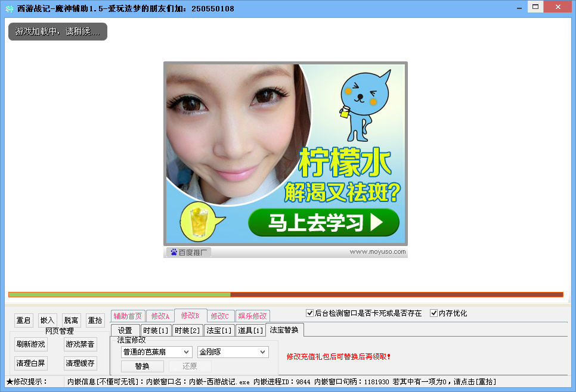Click 刷新游戏 to refresh the game
The image size is (576, 392).
pos(31,344)
